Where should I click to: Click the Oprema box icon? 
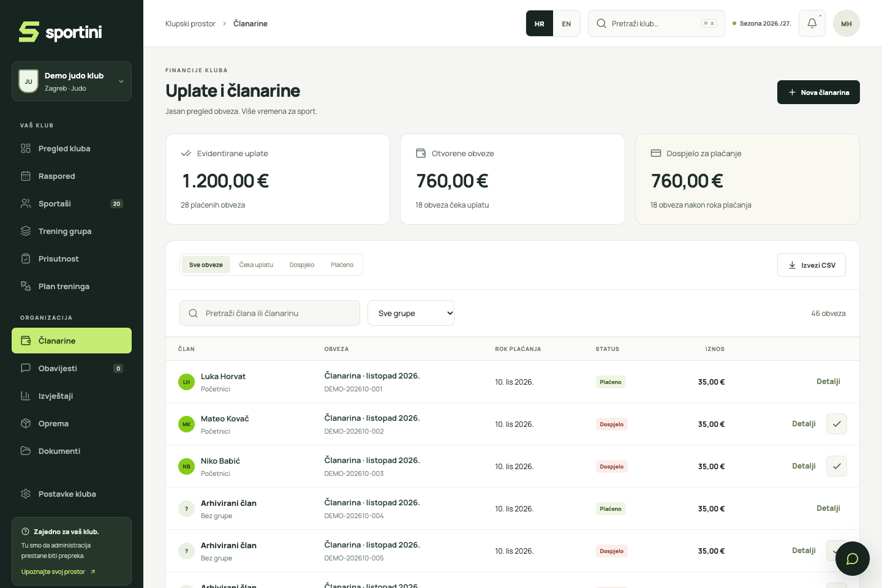click(x=26, y=423)
